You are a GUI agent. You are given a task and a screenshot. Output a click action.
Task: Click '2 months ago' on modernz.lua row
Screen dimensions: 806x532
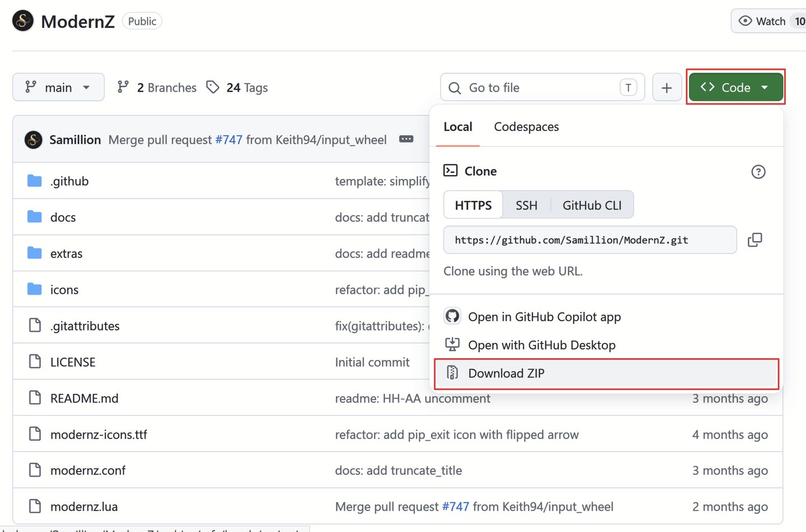730,507
